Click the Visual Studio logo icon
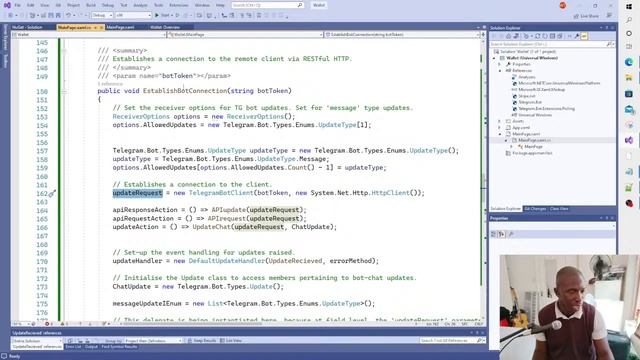The width and height of the screenshot is (640, 360). click(7, 5)
